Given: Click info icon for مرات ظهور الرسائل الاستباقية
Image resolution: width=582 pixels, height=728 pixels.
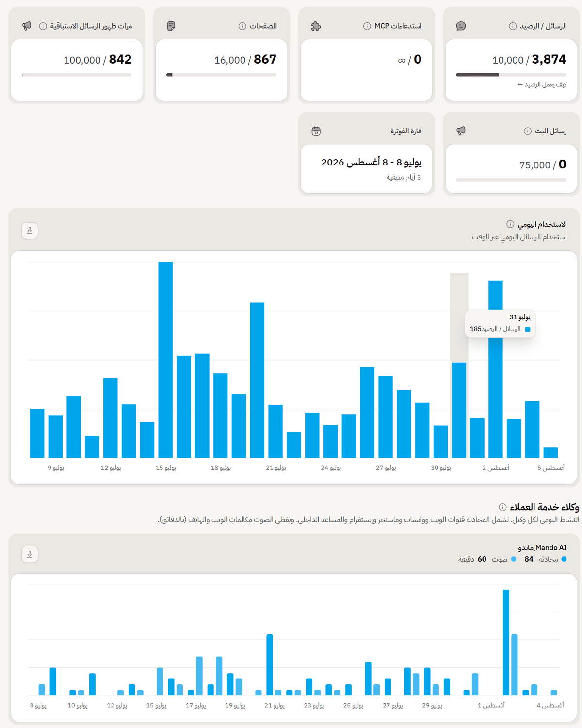Looking at the screenshot, I should [x=43, y=26].
